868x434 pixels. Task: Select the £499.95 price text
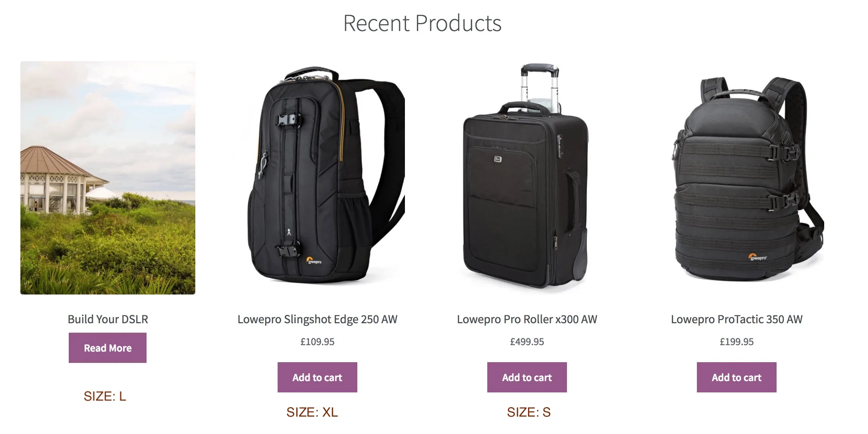527,342
